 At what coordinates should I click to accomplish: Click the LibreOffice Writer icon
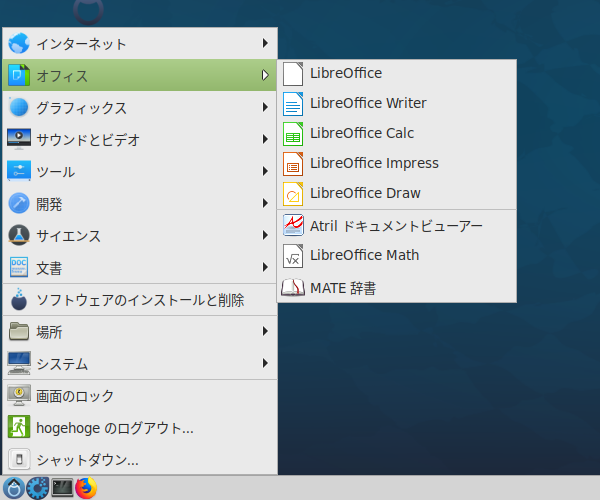(x=293, y=104)
